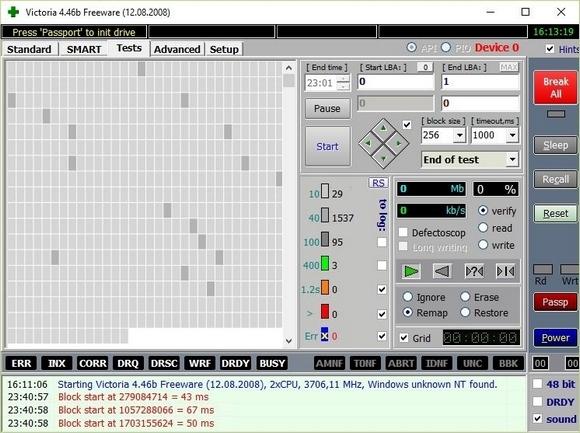Expand the End of test dropdown

[512, 159]
